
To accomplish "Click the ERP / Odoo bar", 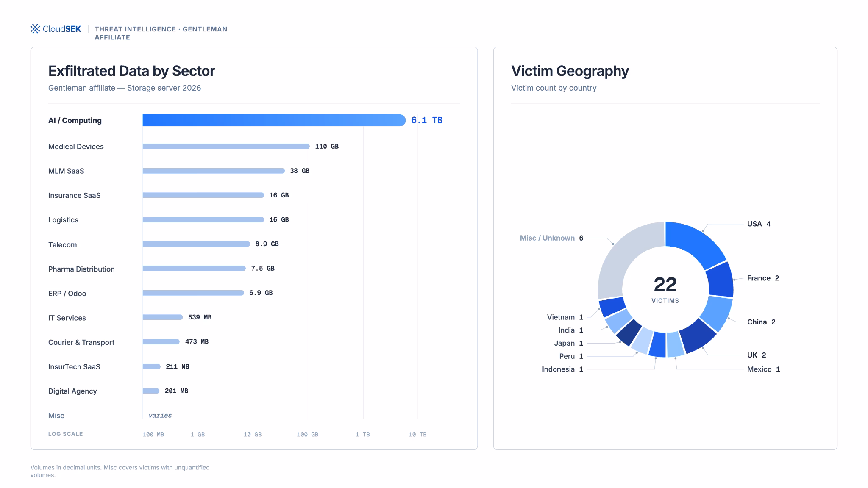I will [x=193, y=293].
